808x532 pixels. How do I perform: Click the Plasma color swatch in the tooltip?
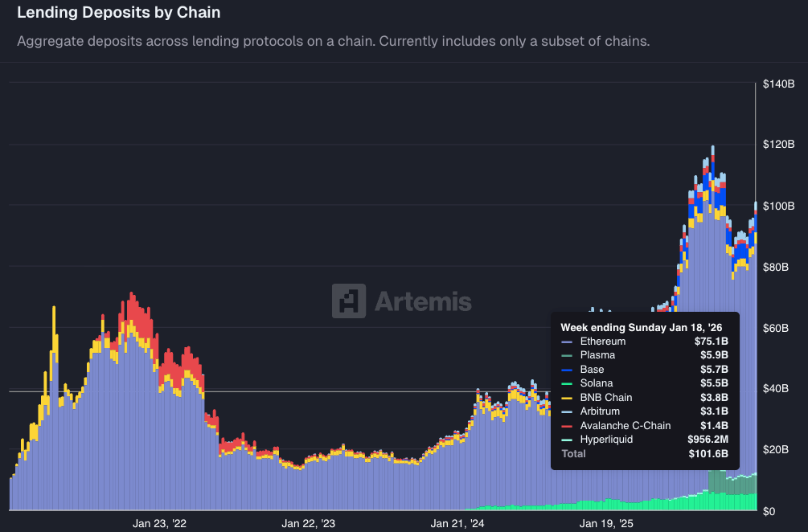566,356
